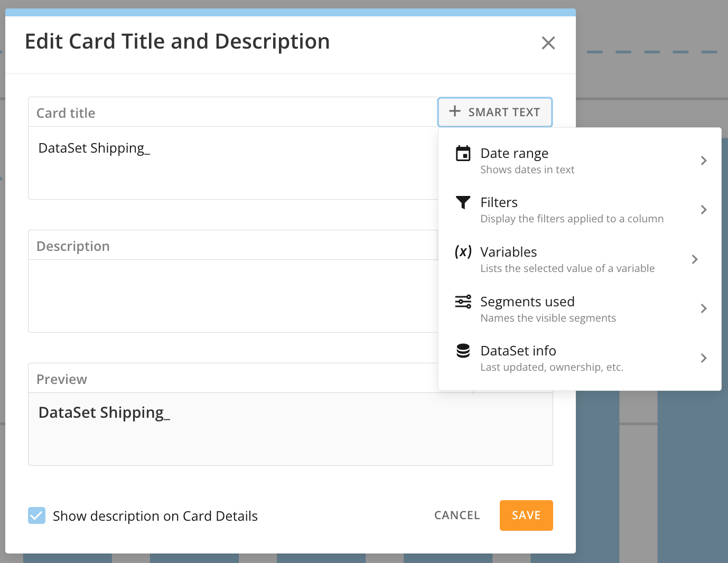Screen dimensions: 728x563
Task: Click the plus icon on Smart Text
Action: (454, 111)
